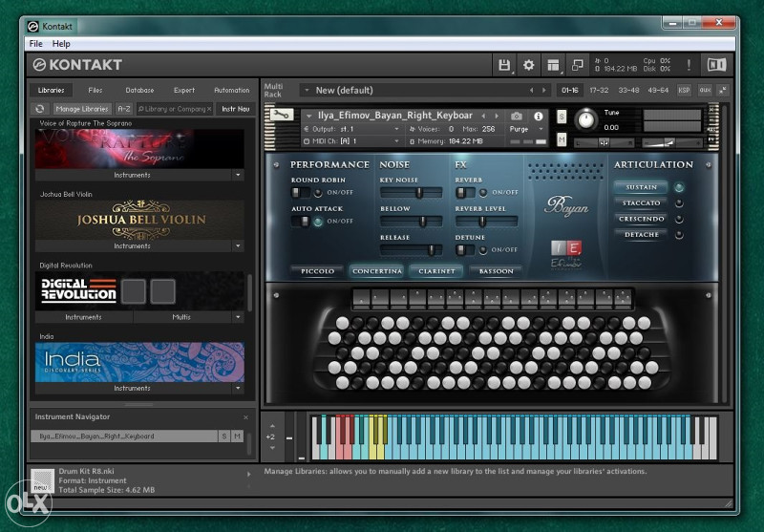Switch to the Files tab
Viewport: 764px width, 532px height.
(95, 90)
